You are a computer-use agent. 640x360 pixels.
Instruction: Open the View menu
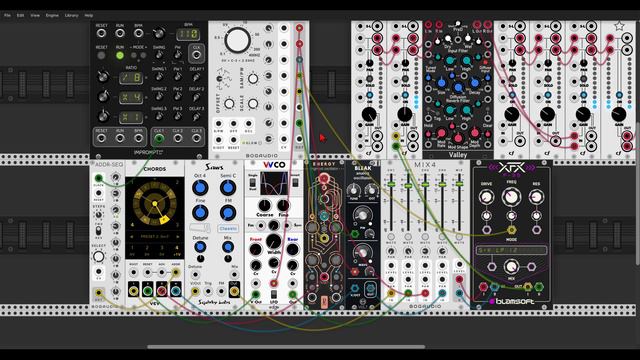(x=35, y=15)
